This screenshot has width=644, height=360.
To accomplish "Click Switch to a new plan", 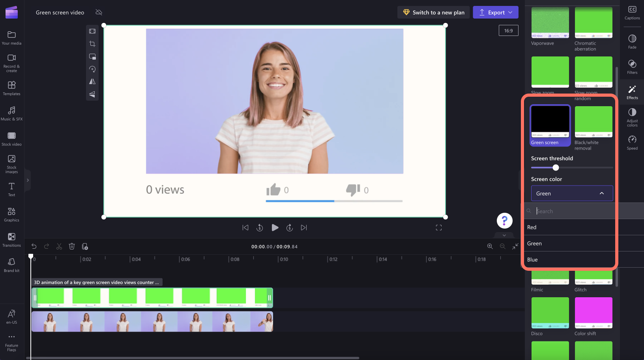I will coord(433,12).
